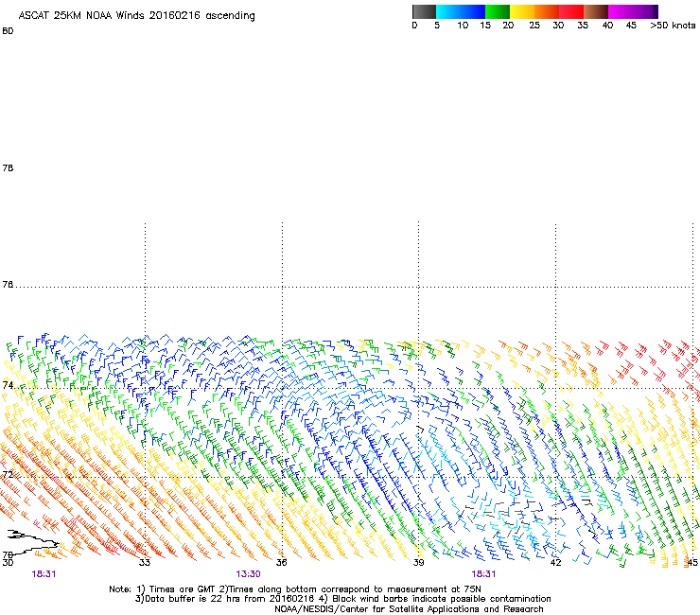Click the 18:31 time label near longitude 30
The image size is (700, 615).
click(44, 574)
